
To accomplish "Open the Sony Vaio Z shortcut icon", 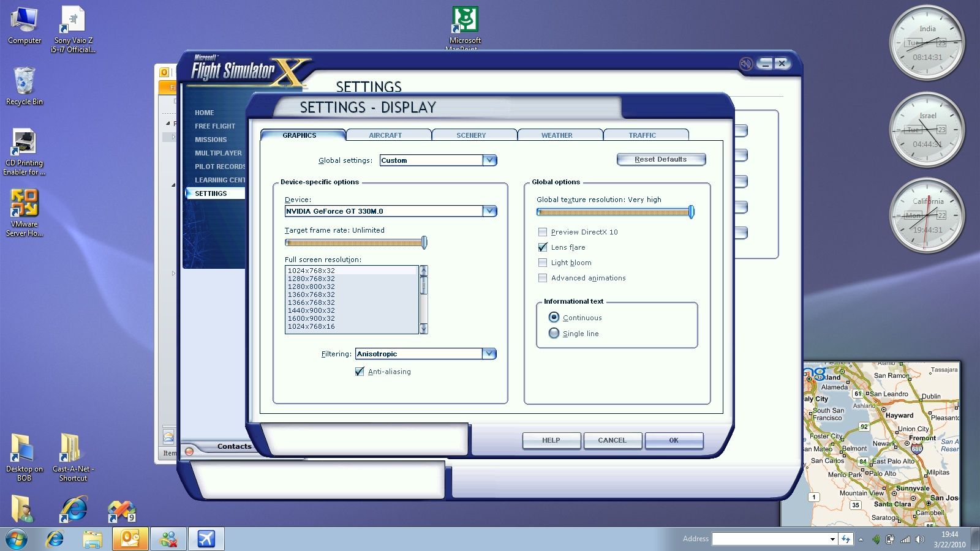I will tap(73, 29).
